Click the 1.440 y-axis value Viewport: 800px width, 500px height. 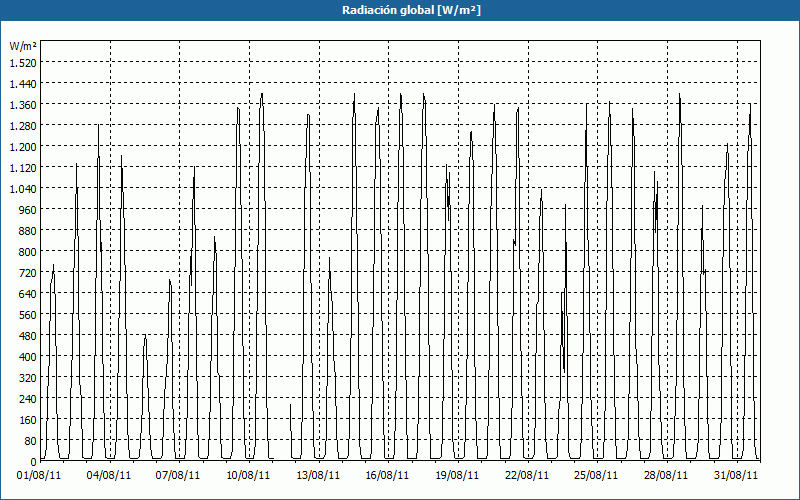coord(23,83)
